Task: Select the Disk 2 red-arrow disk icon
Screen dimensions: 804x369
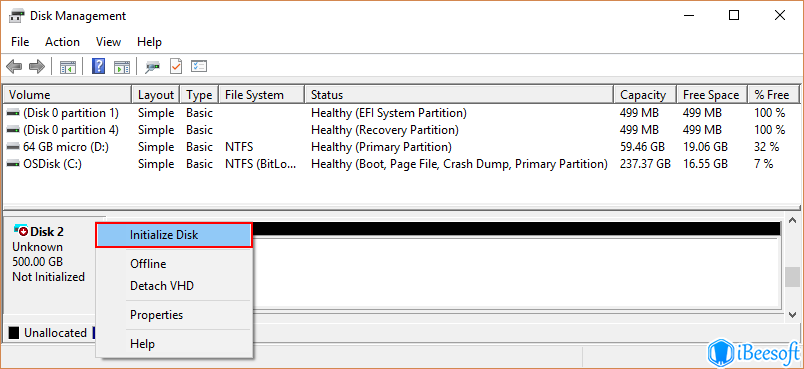Action: [21, 231]
